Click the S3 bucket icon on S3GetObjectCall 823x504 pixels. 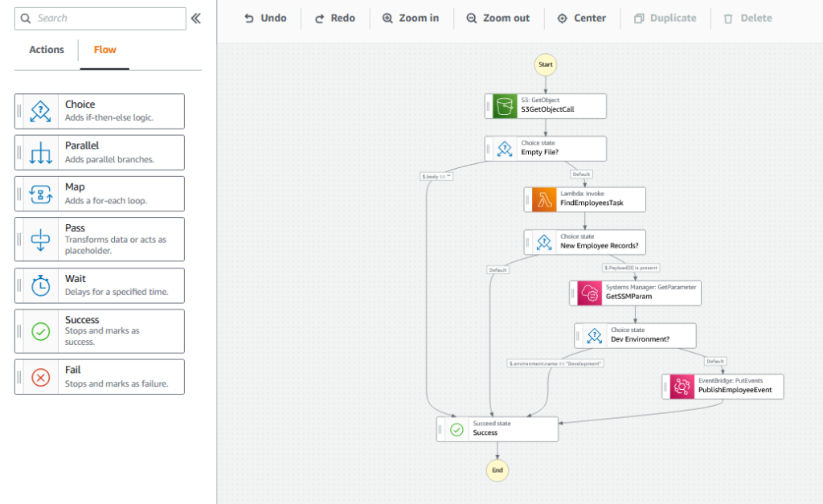tap(503, 105)
